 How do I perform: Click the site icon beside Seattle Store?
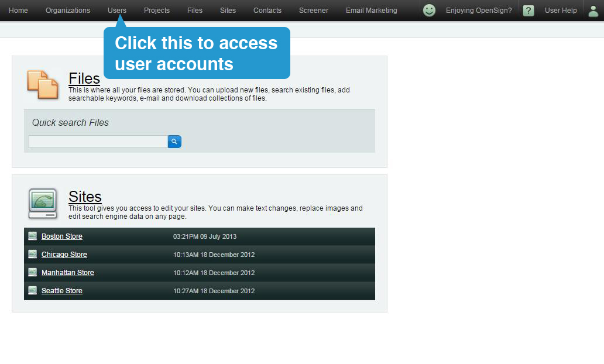32,290
